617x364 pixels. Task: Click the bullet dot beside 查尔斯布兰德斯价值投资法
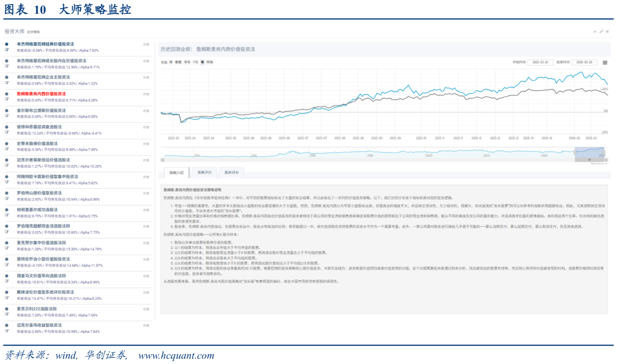tap(7, 111)
